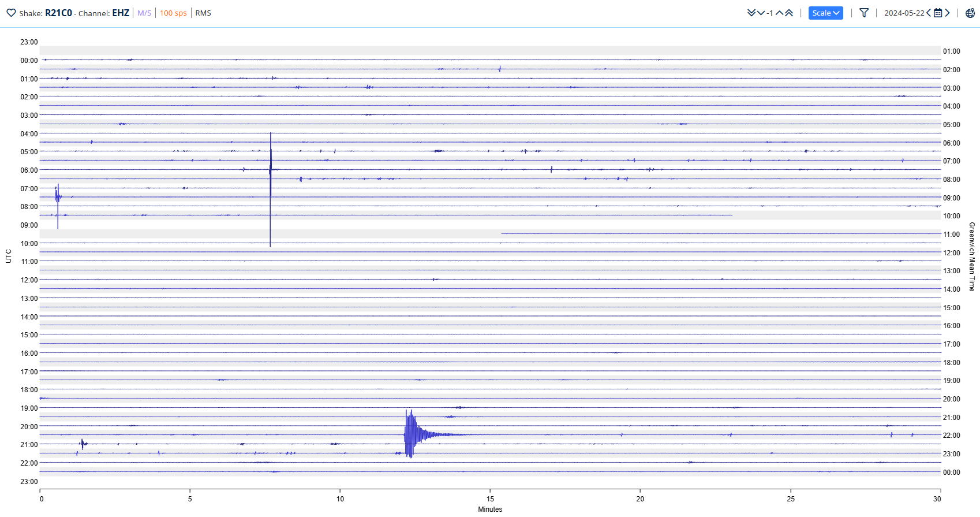This screenshot has width=980, height=517.
Task: Decrease amplitude scale with double down chevron
Action: (x=751, y=13)
